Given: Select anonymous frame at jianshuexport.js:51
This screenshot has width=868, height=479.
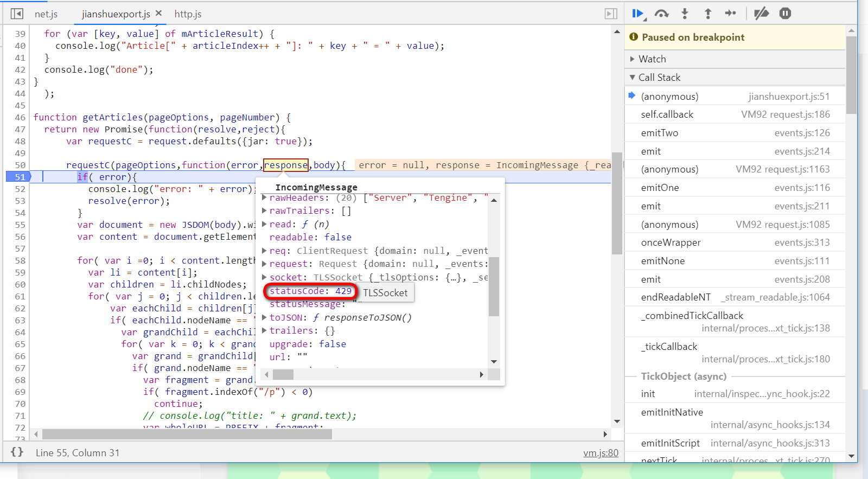Looking at the screenshot, I should tap(735, 97).
